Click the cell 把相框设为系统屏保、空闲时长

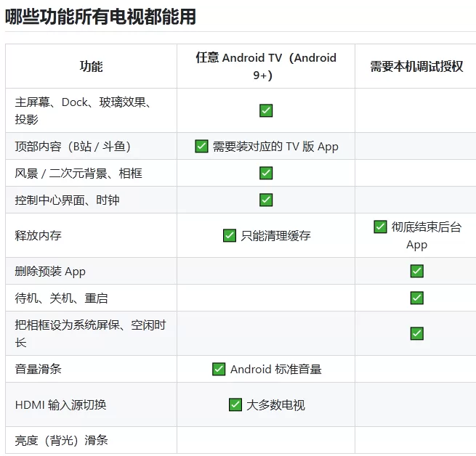(x=91, y=333)
